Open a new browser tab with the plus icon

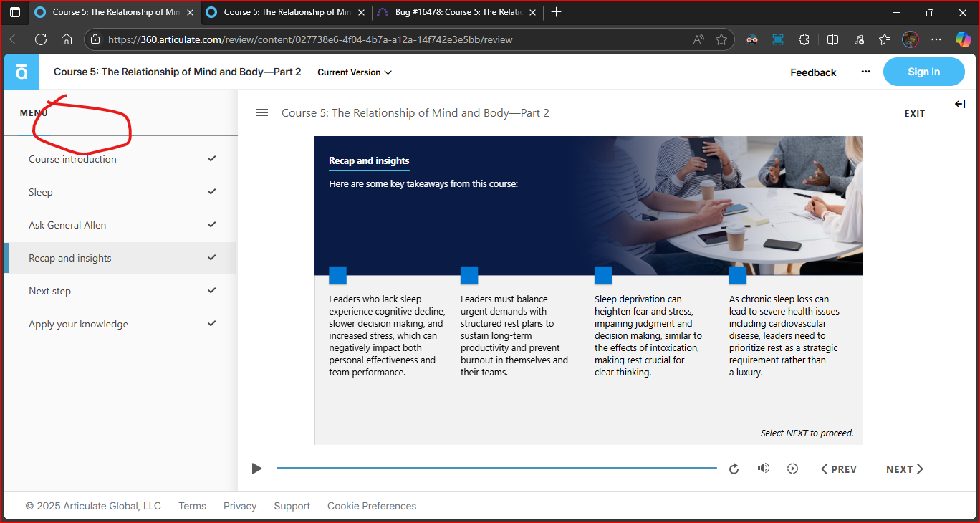point(557,12)
